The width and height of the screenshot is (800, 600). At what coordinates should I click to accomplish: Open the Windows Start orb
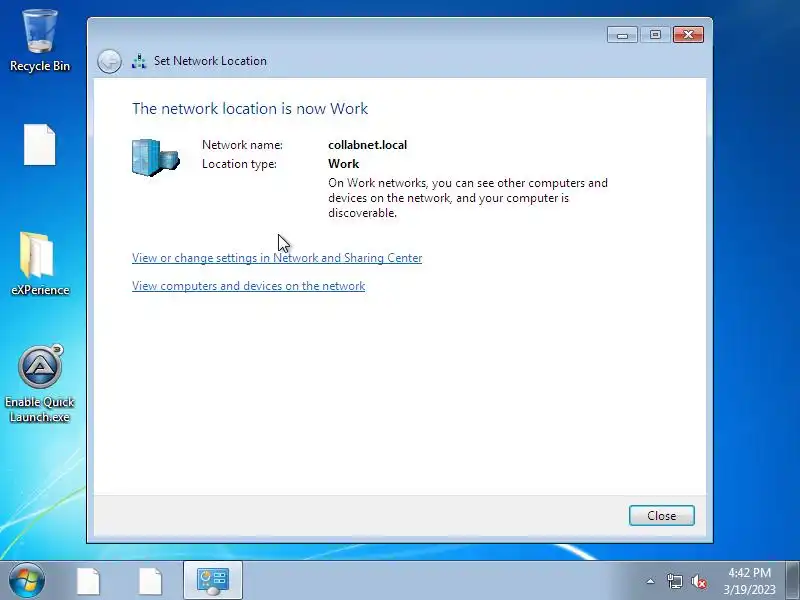(x=27, y=580)
